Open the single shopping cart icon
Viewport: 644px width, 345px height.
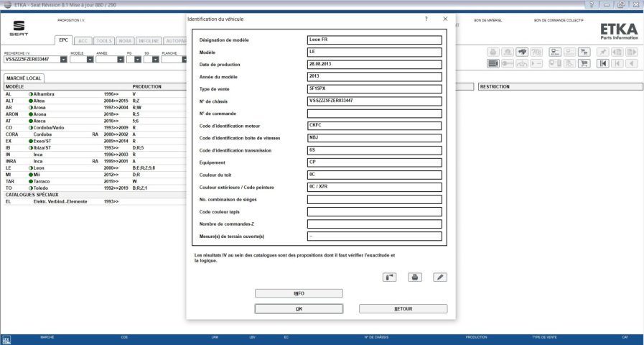[x=584, y=64]
